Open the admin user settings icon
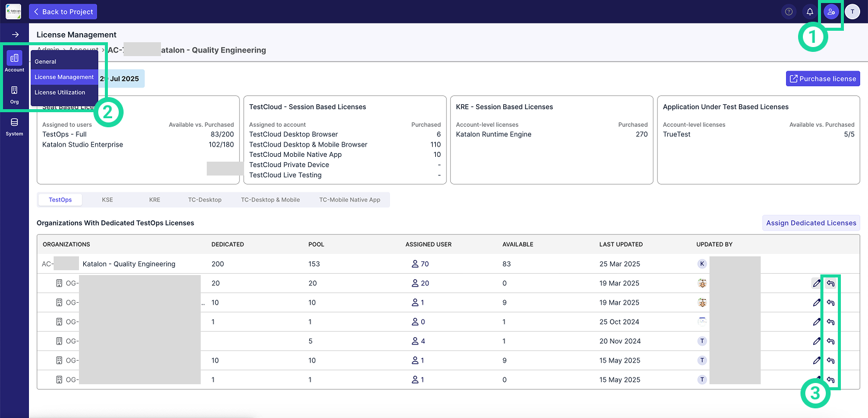The height and width of the screenshot is (418, 868). (831, 11)
